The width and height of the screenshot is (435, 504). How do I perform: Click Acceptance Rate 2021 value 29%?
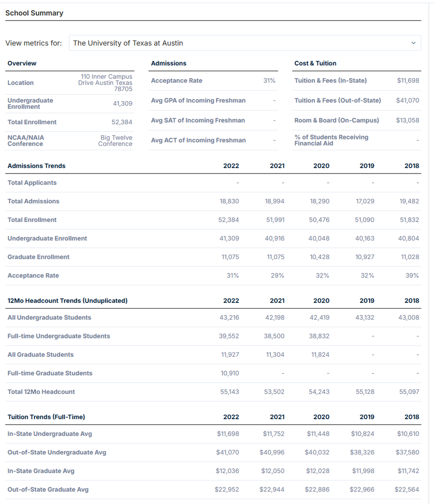(278, 276)
